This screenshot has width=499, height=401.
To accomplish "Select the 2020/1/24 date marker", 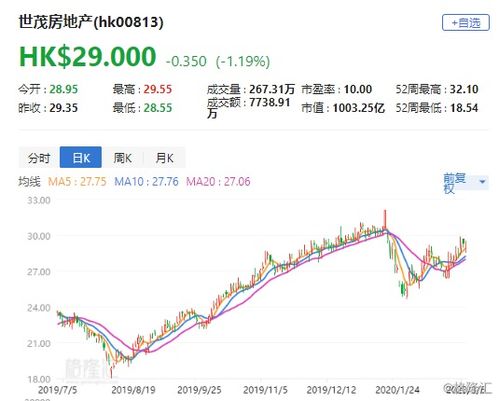I will coord(397,390).
